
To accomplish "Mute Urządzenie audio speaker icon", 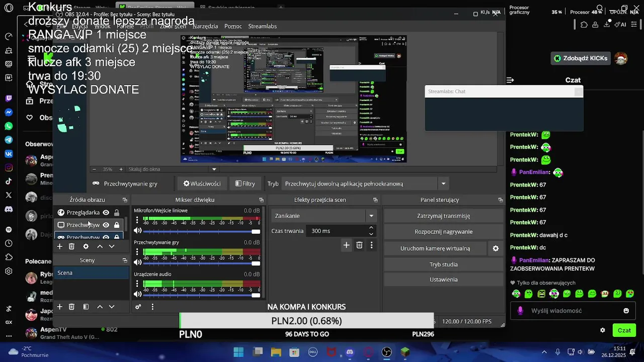I will click(x=137, y=294).
